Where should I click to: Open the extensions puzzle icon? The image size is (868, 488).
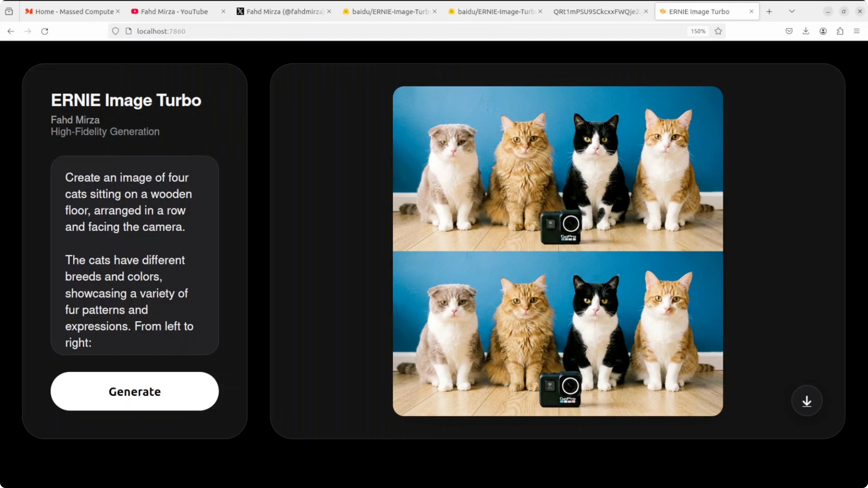[x=840, y=31]
